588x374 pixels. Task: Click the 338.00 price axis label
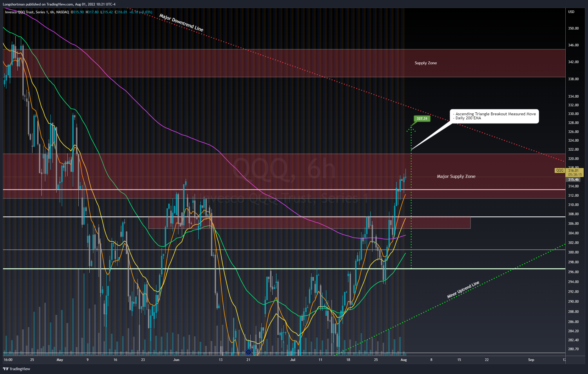point(573,79)
